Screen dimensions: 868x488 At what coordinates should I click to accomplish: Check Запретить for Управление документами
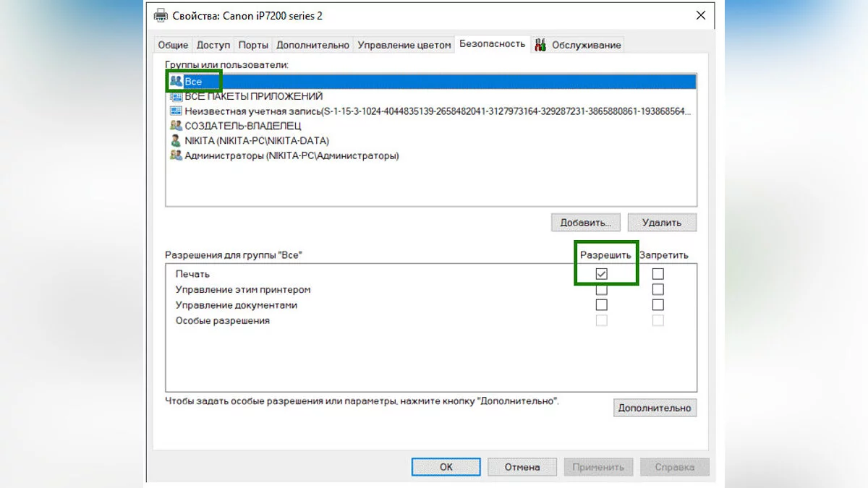click(x=658, y=305)
